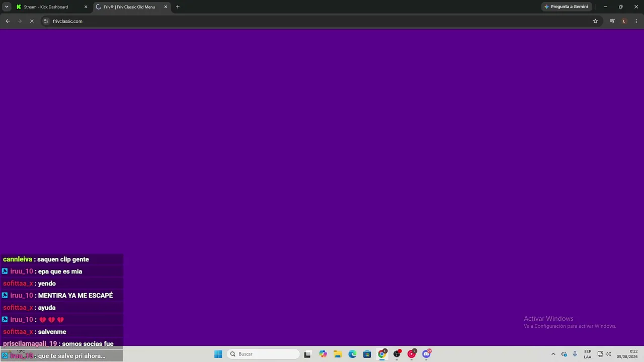Click the message 'epa que es mia'
Image resolution: width=644 pixels, height=362 pixels.
tap(60, 271)
